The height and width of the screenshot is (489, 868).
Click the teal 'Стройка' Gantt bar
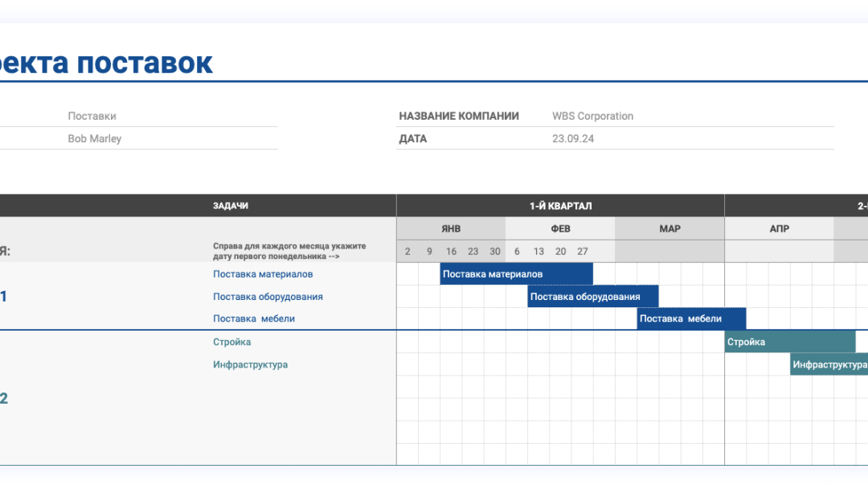click(789, 342)
